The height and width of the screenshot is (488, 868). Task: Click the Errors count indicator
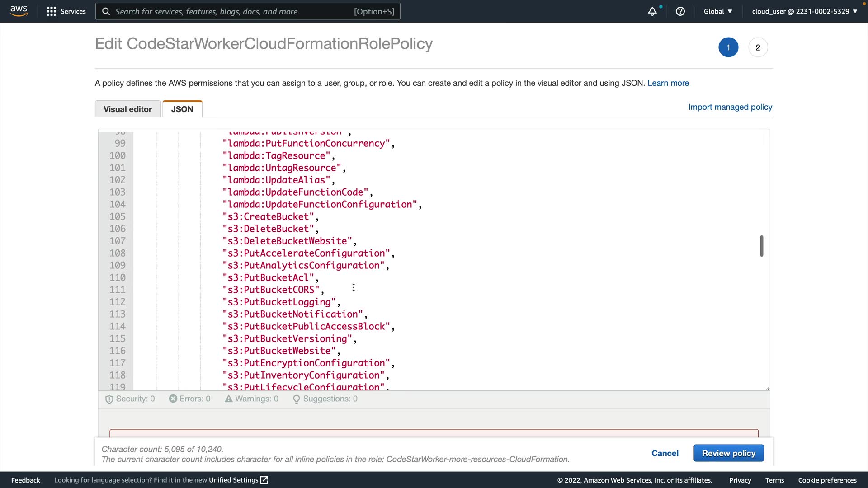pos(189,399)
